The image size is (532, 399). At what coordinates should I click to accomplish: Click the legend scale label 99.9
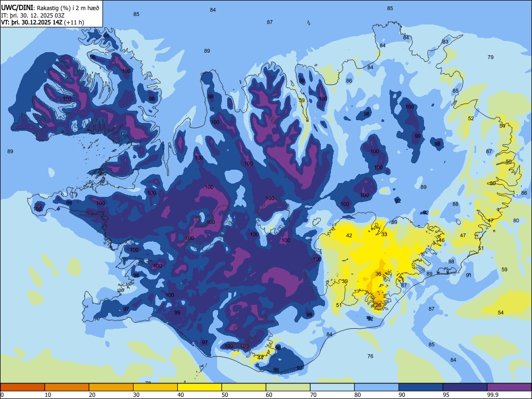tap(493, 395)
